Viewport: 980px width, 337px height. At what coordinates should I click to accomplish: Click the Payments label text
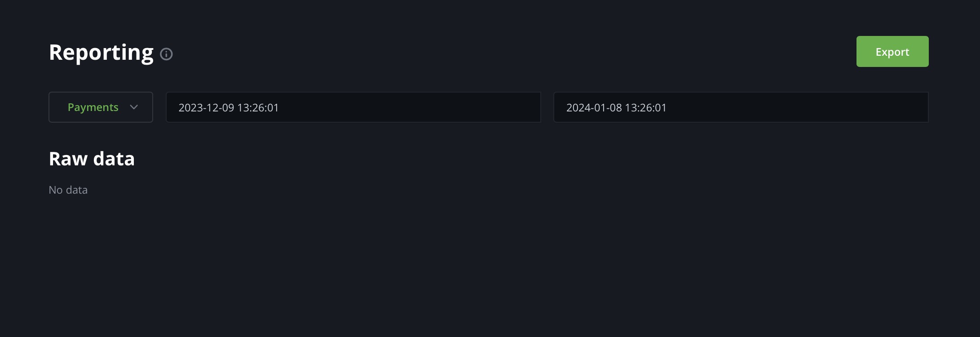[93, 107]
